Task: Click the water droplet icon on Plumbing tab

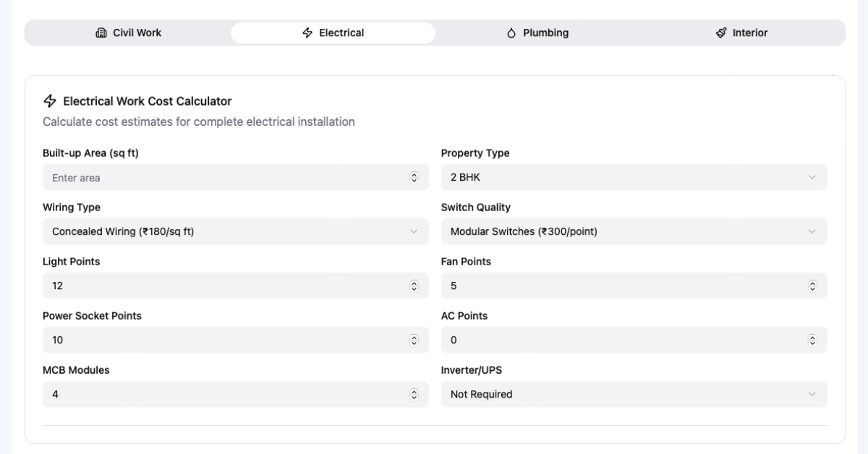Action: pyautogui.click(x=511, y=33)
